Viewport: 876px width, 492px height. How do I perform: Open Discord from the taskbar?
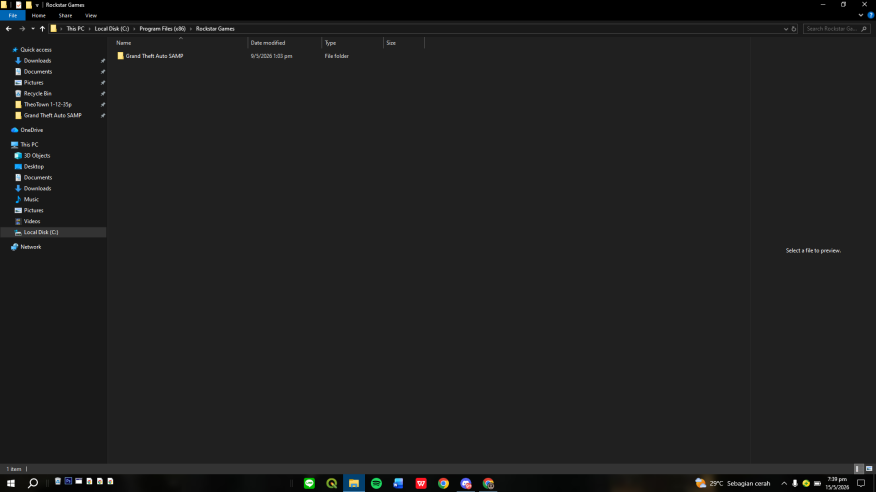click(465, 483)
